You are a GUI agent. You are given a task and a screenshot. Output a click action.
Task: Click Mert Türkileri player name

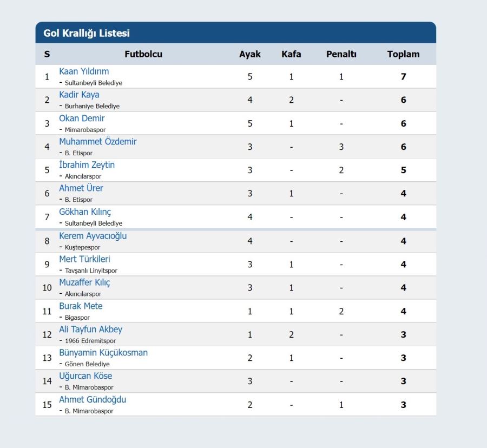tap(84, 259)
